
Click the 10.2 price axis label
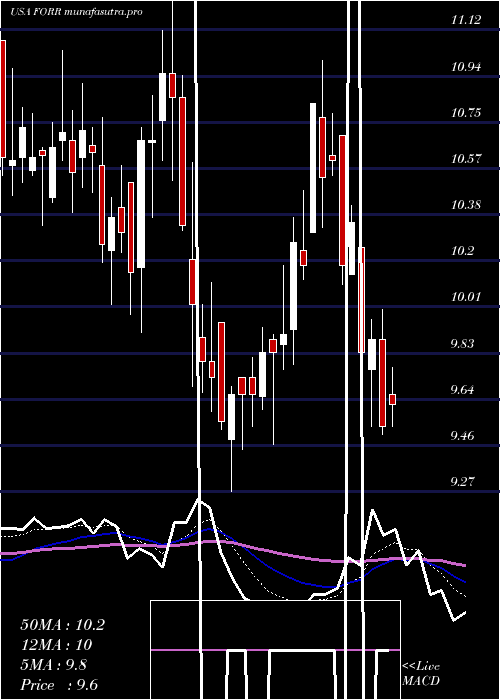click(x=462, y=251)
